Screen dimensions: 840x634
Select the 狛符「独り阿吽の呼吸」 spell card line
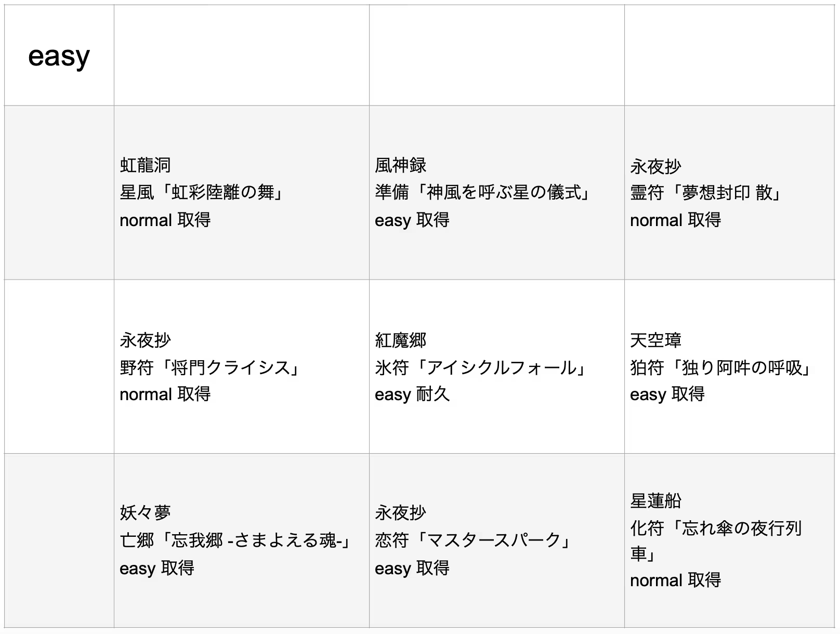[x=721, y=367]
